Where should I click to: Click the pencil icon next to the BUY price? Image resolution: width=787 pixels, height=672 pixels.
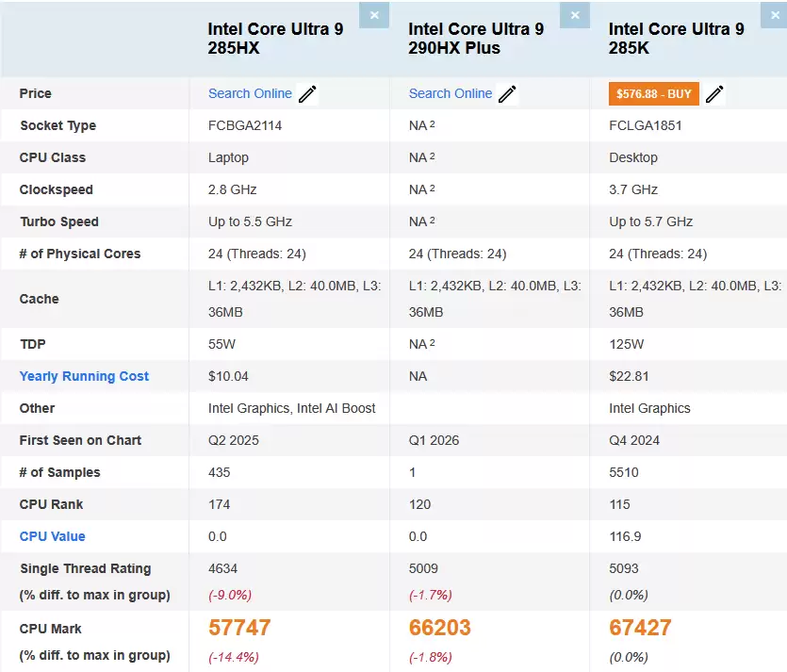point(714,93)
